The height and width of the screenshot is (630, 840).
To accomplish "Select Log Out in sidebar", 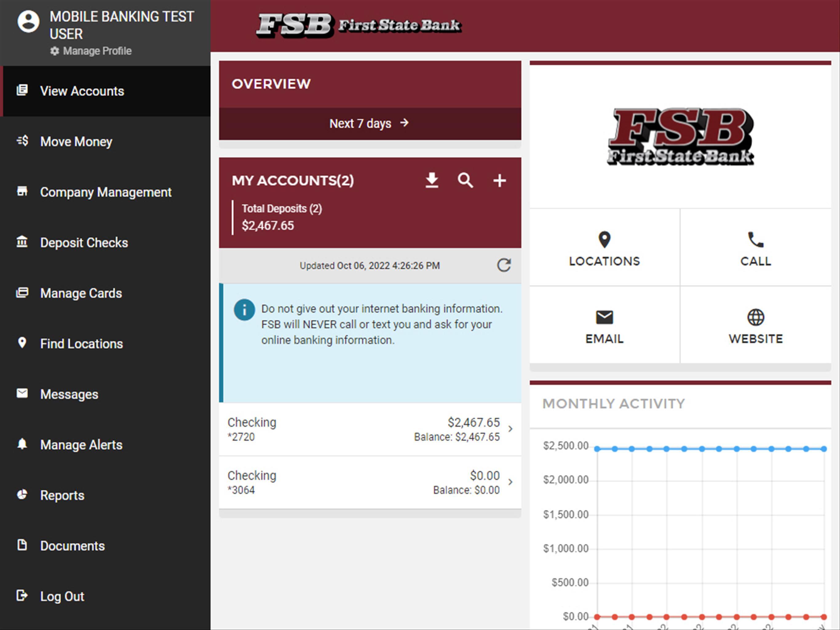I will tap(105, 596).
